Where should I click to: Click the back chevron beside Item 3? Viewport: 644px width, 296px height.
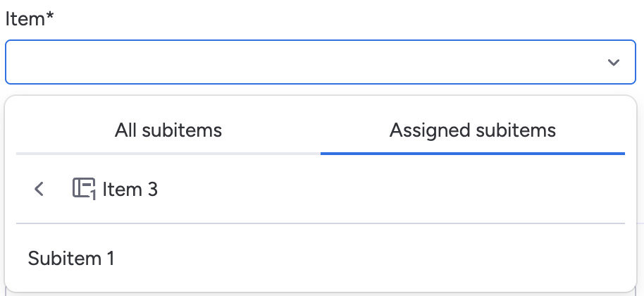click(x=39, y=189)
